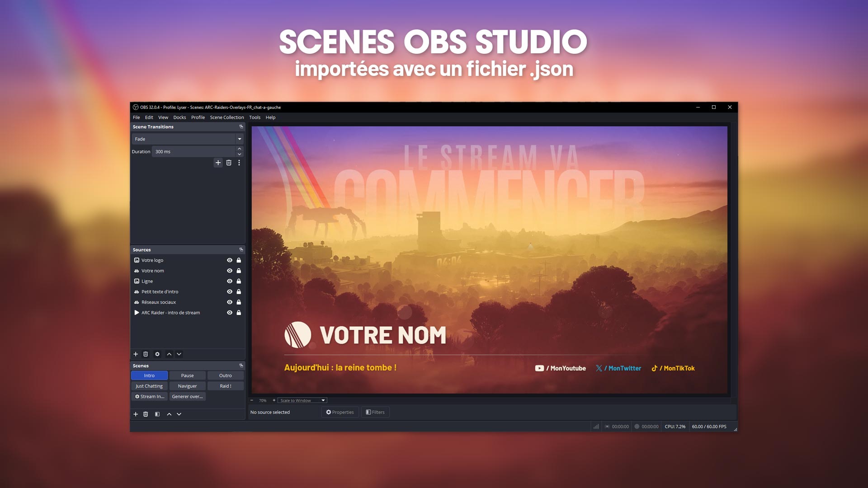Move scene down with Scenes arrow

click(179, 414)
